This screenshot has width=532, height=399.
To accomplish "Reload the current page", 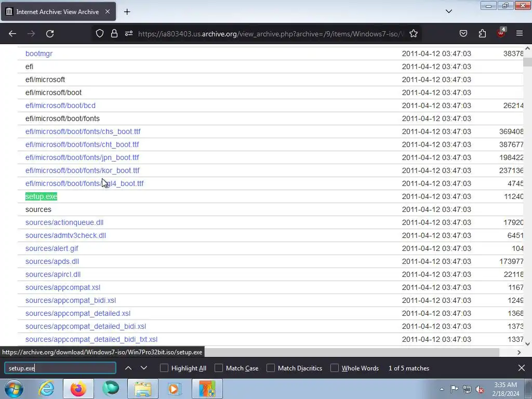I will pyautogui.click(x=50, y=34).
